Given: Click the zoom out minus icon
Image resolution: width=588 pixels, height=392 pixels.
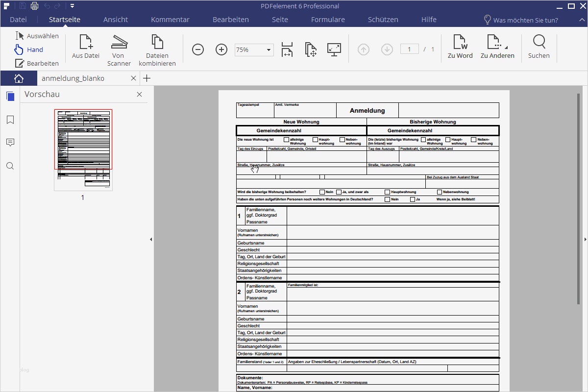Looking at the screenshot, I should [x=198, y=49].
